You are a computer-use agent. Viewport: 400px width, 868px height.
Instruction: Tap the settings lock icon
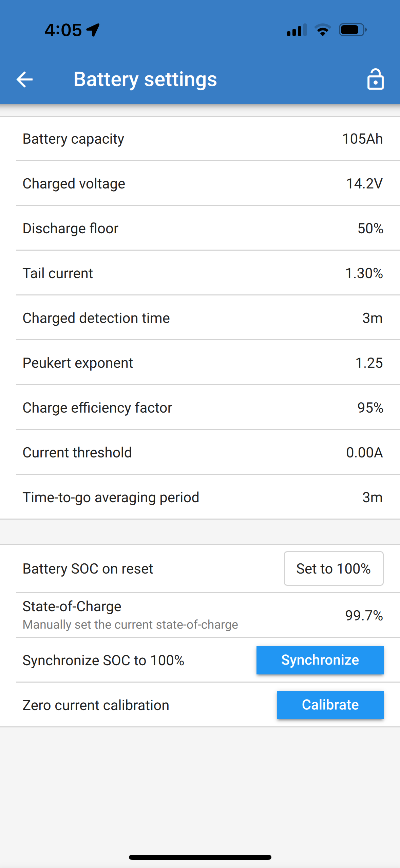tap(375, 79)
